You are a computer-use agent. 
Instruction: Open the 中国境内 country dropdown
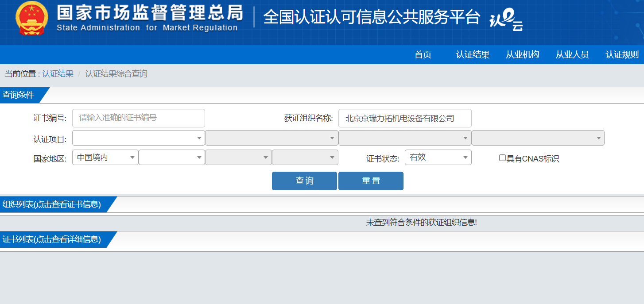point(105,158)
